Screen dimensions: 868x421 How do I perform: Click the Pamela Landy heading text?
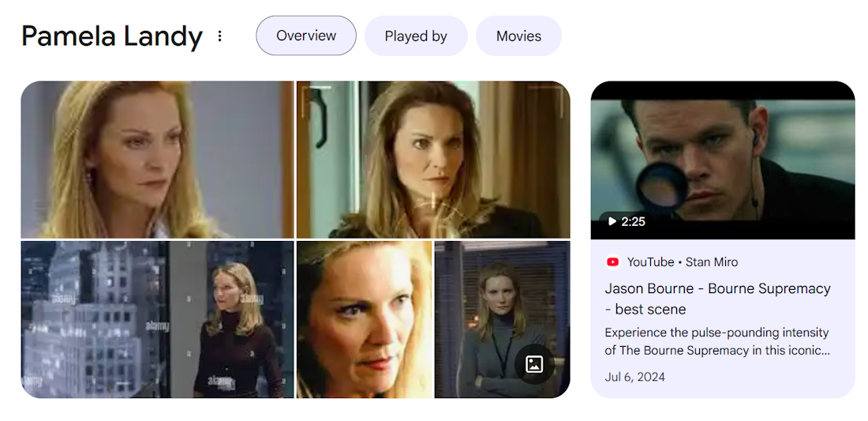pos(112,36)
